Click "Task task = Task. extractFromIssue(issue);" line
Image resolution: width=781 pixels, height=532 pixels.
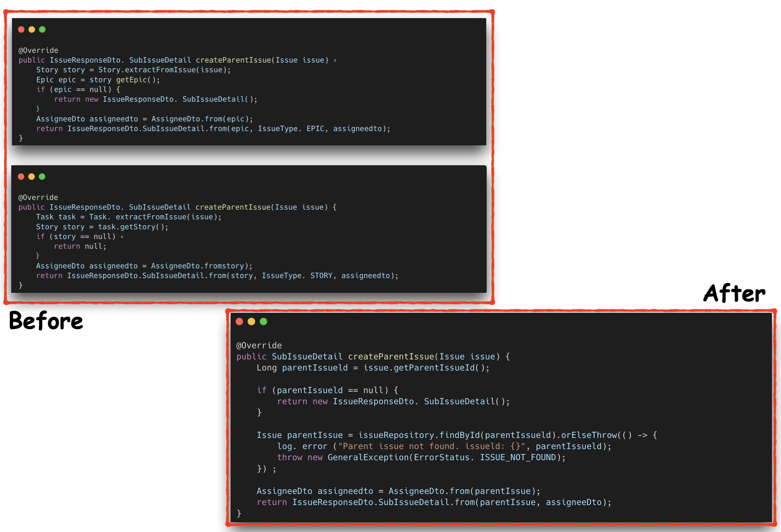point(129,217)
